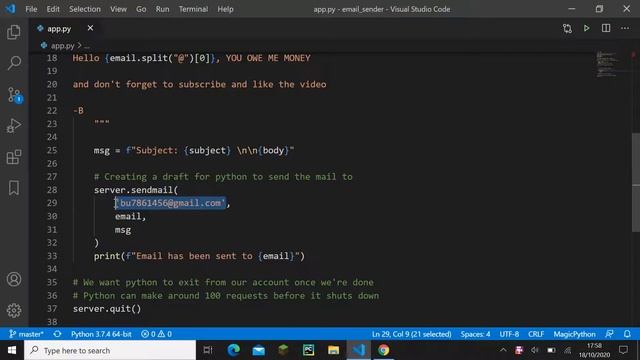Viewport: 640px width, 360px height.
Task: Open the Manage gear menu
Action: point(14,311)
